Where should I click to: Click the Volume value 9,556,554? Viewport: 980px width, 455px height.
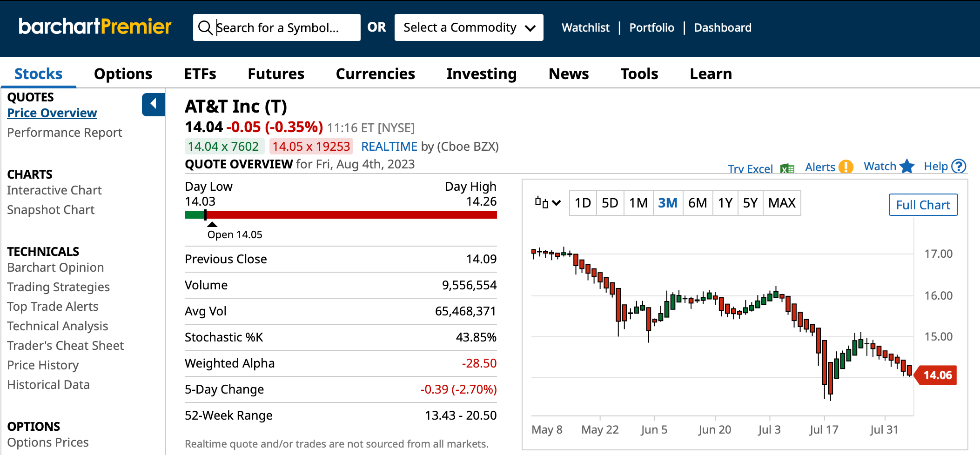click(469, 285)
